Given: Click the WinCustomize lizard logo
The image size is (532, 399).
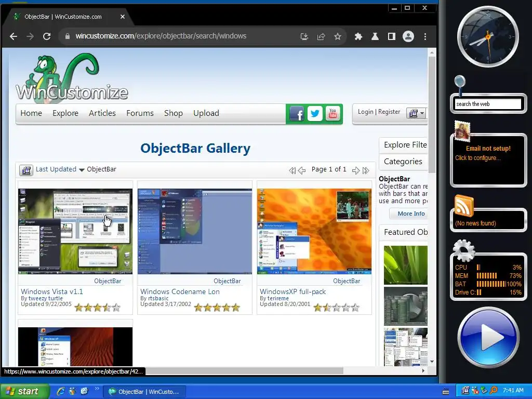Looking at the screenshot, I should click(x=72, y=77).
